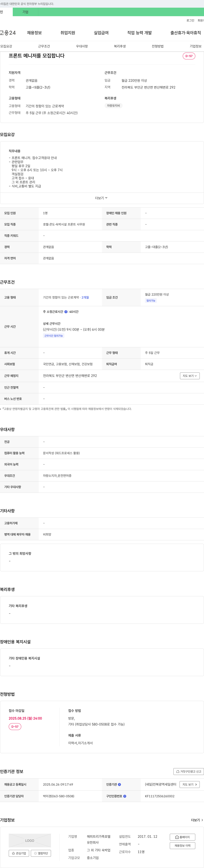Click the 문서작성 (워드프로세스 활용) cell
This screenshot has width=204, height=868.
click(61, 453)
